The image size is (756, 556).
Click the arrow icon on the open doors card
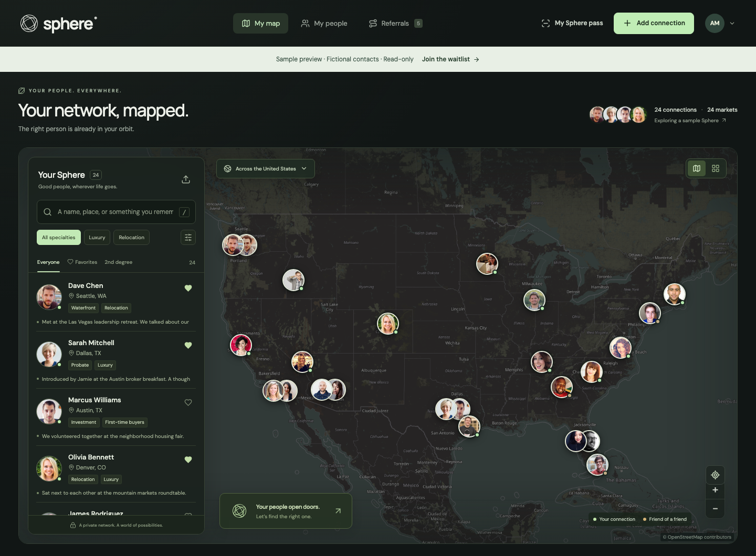click(x=338, y=511)
